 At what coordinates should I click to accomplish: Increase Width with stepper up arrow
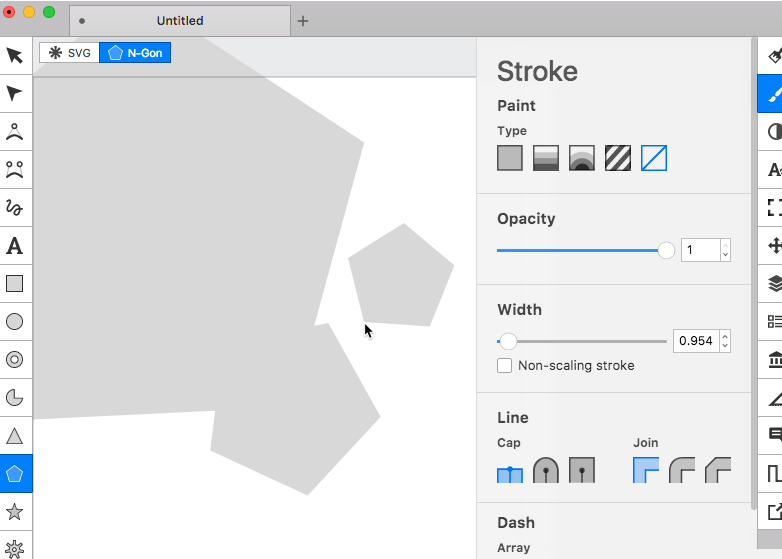[x=725, y=336]
